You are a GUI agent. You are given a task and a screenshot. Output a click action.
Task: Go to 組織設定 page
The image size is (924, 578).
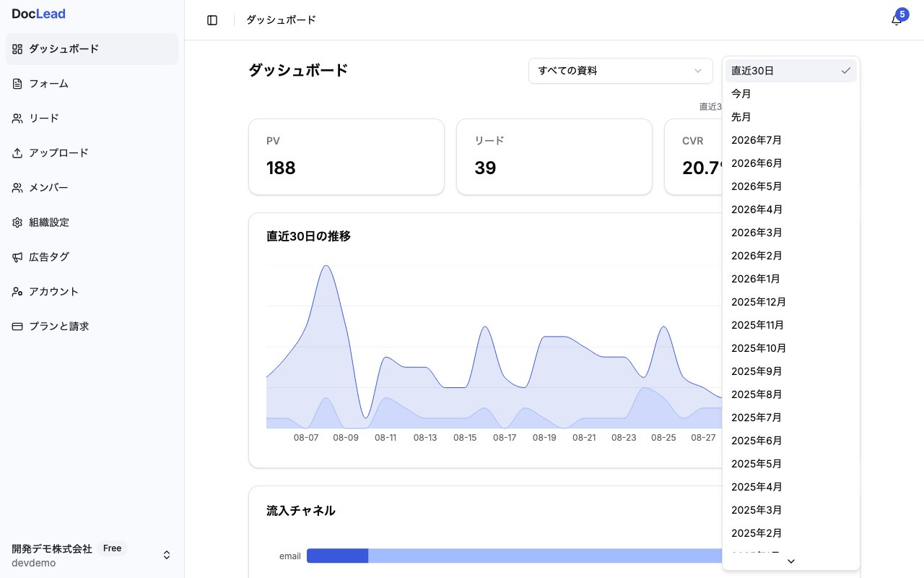92,223
